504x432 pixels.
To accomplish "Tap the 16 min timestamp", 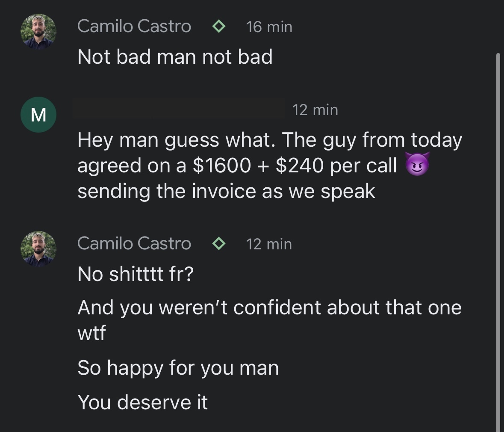I will pyautogui.click(x=269, y=27).
